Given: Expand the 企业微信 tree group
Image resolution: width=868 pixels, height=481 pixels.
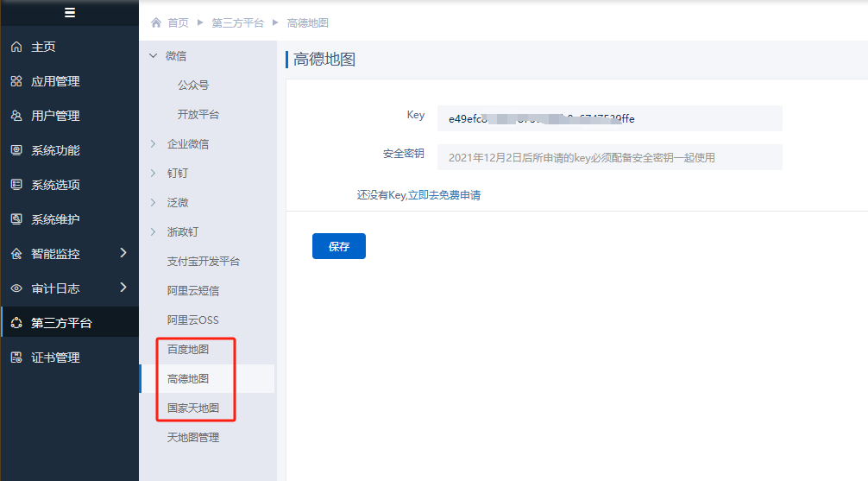Looking at the screenshot, I should [x=154, y=144].
